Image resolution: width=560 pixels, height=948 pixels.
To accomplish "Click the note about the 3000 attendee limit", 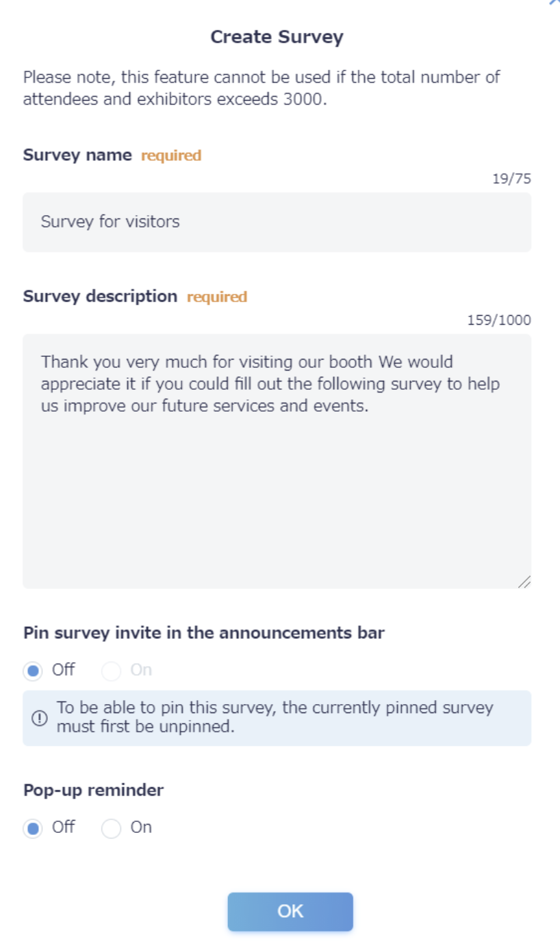I will point(262,88).
